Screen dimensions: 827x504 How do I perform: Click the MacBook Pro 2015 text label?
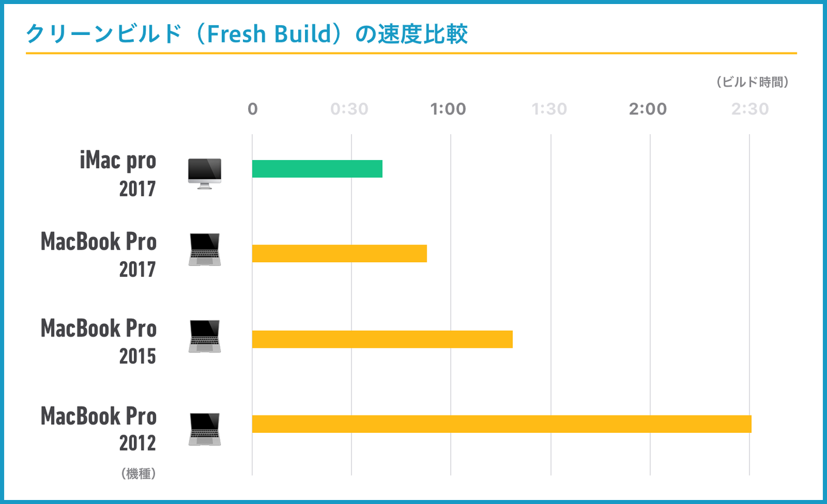99,342
